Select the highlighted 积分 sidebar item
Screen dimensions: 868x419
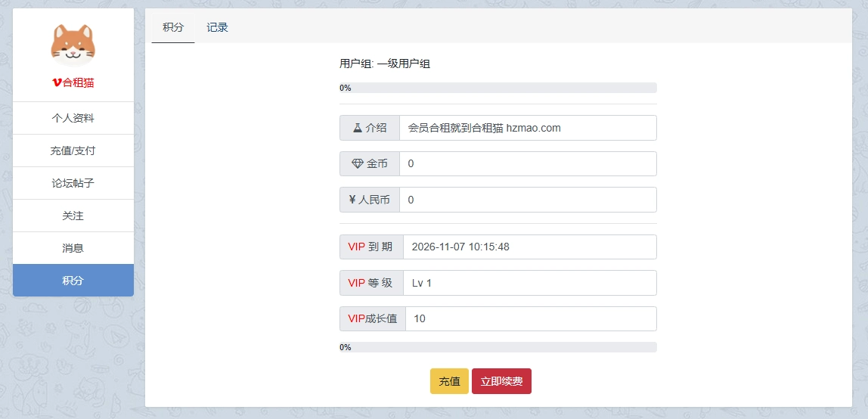[x=73, y=281]
